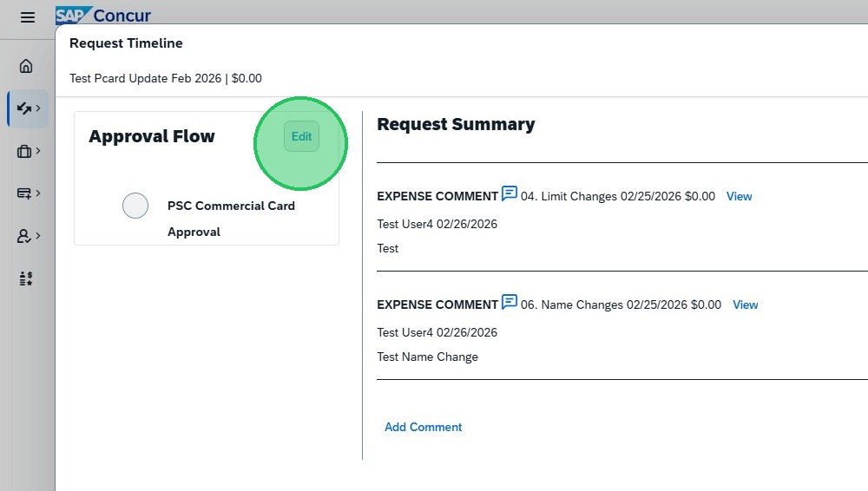Select the 'PSC Commercial Card Approval' text
Image resolution: width=868 pixels, height=491 pixels.
click(x=232, y=219)
